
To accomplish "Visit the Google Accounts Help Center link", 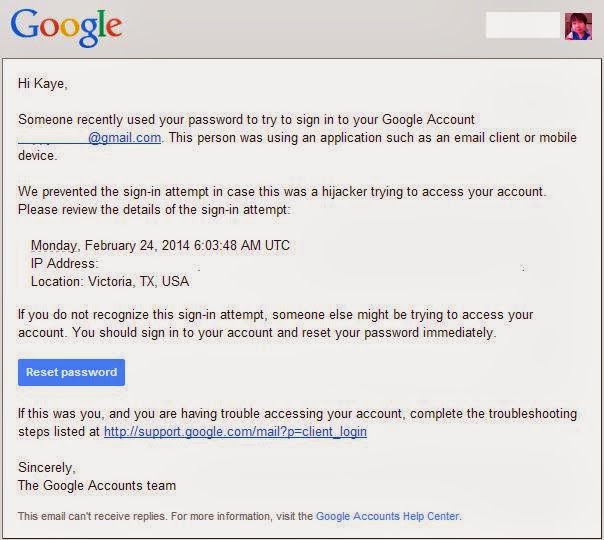I will pos(388,516).
